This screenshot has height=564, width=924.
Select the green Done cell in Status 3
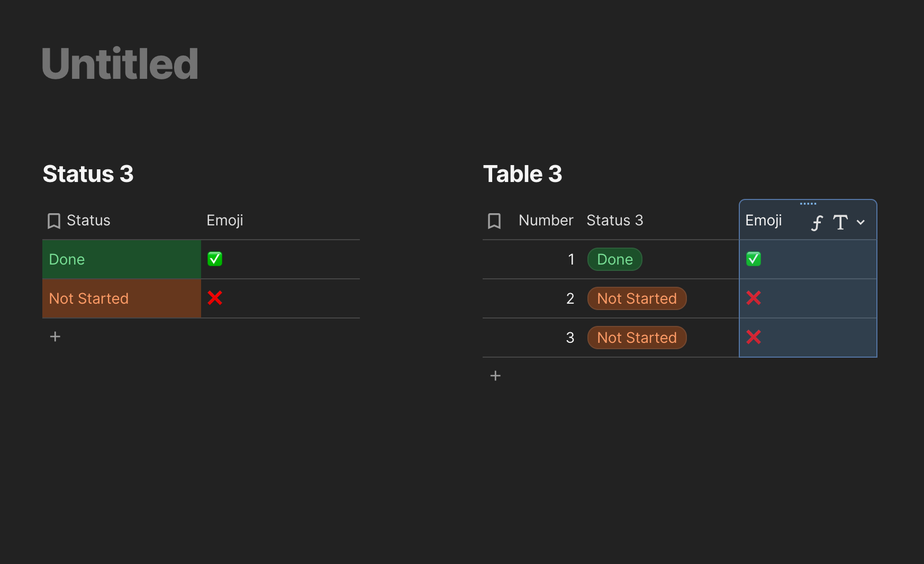122,259
